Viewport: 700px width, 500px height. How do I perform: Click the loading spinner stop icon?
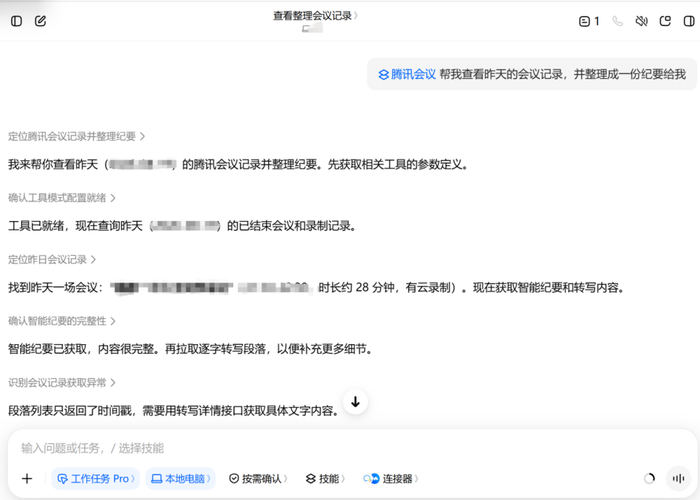pos(650,479)
